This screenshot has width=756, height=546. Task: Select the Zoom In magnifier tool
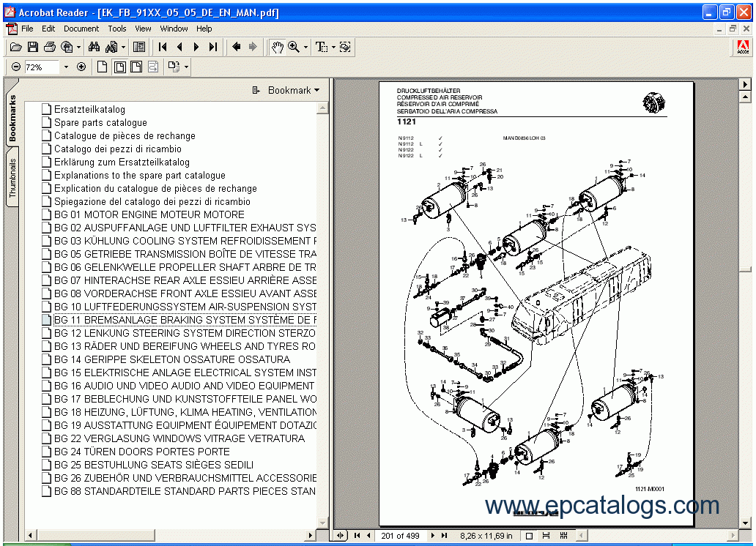click(x=293, y=47)
